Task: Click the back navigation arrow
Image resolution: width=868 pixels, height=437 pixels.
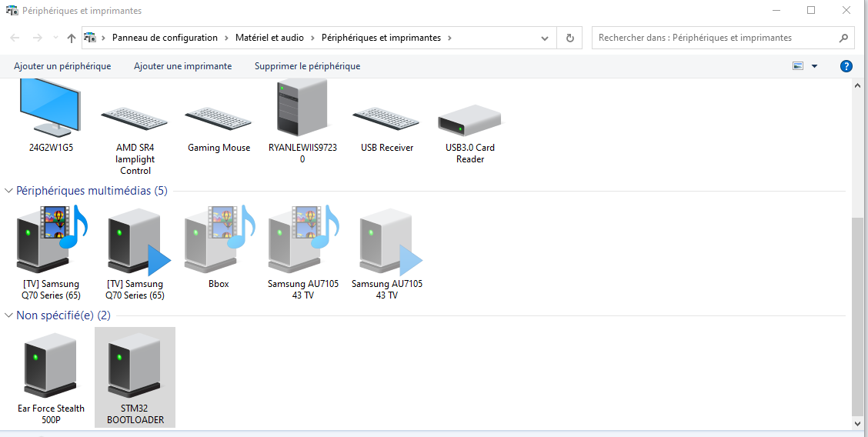Action: point(15,38)
